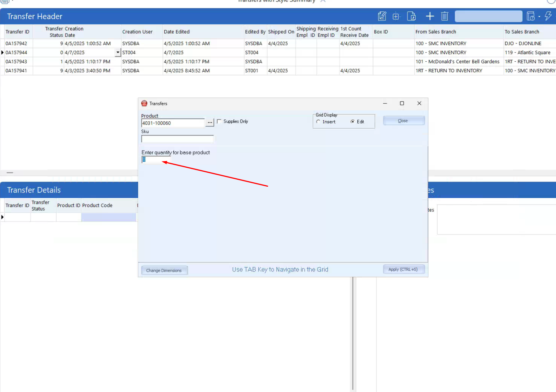Click '119 - Atlantic Square' cell
This screenshot has height=392, width=556.
point(530,53)
